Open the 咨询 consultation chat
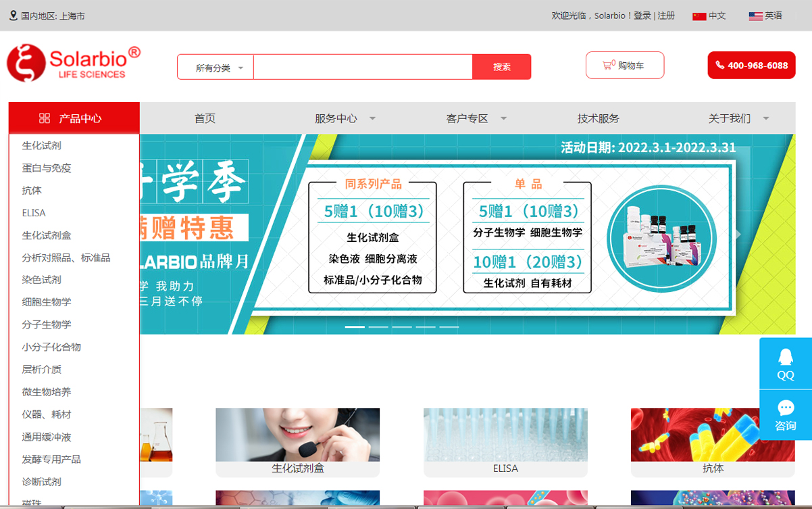This screenshot has height=509, width=812. click(785, 415)
